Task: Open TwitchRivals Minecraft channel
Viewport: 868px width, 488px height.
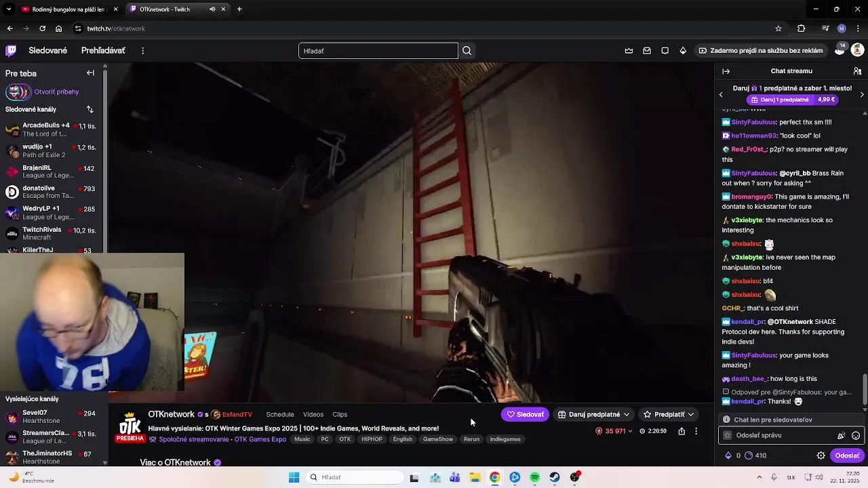Action: tap(52, 234)
